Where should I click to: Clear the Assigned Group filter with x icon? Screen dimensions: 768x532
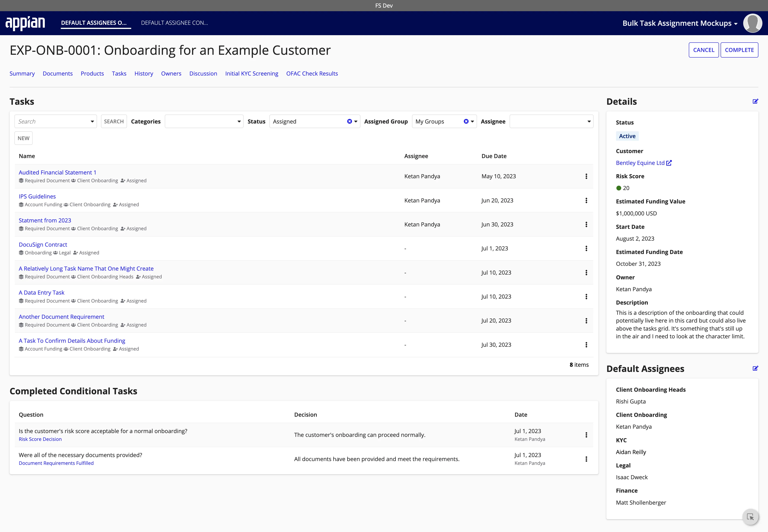click(466, 121)
